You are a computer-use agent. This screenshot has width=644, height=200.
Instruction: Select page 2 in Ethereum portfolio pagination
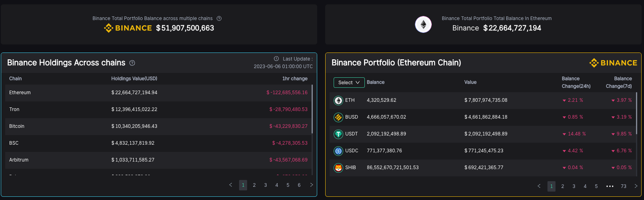(x=563, y=186)
